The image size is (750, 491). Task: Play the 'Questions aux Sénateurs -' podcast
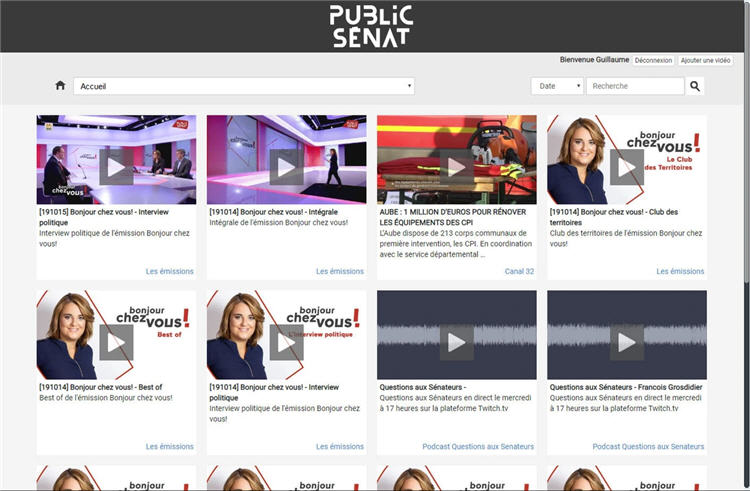[457, 342]
